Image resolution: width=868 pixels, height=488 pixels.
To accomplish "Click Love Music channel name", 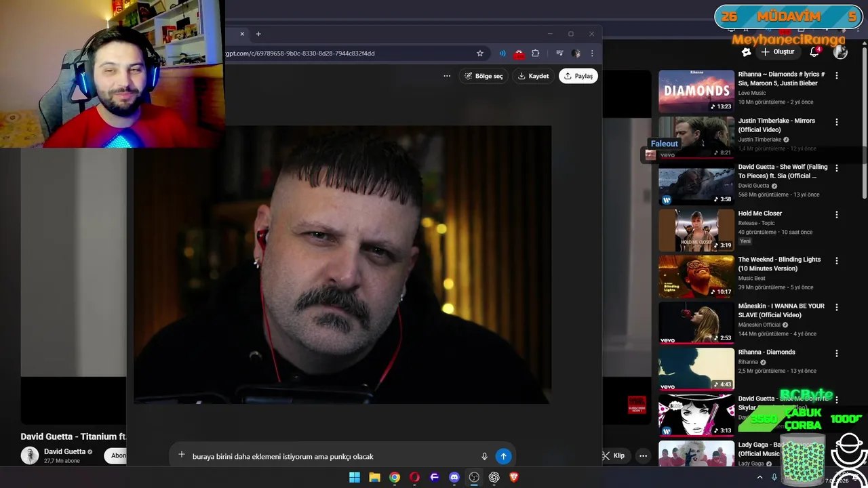I will click(x=752, y=93).
